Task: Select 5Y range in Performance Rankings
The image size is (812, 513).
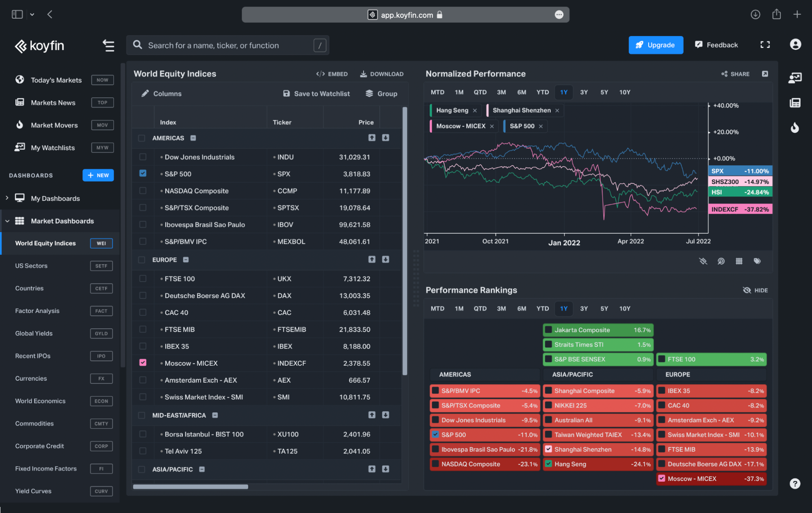Action: (x=604, y=308)
